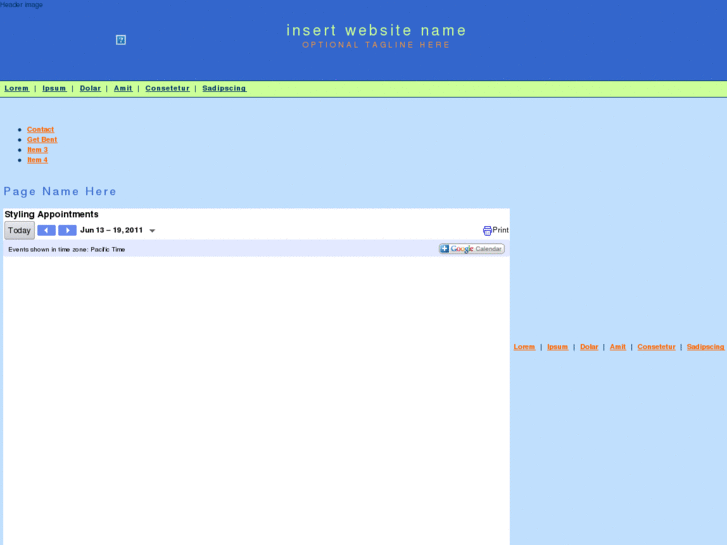Open Sadipscing in the green nav bar

pyautogui.click(x=224, y=88)
